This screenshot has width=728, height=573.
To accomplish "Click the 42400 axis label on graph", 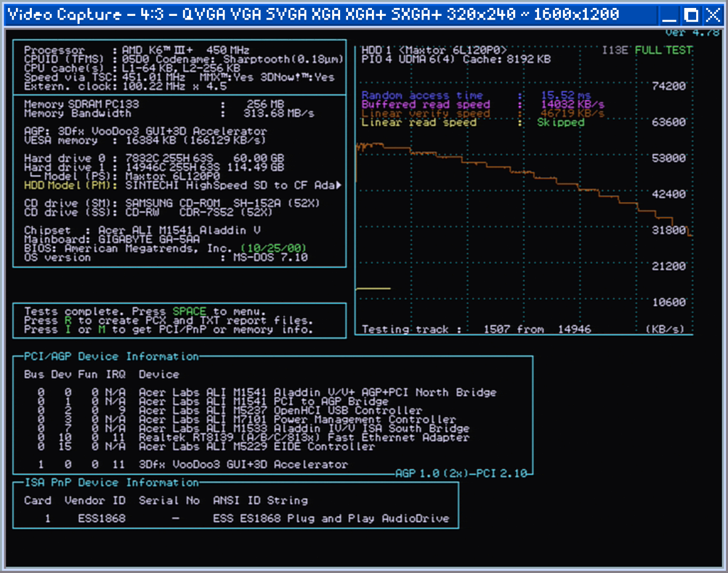I will (669, 194).
